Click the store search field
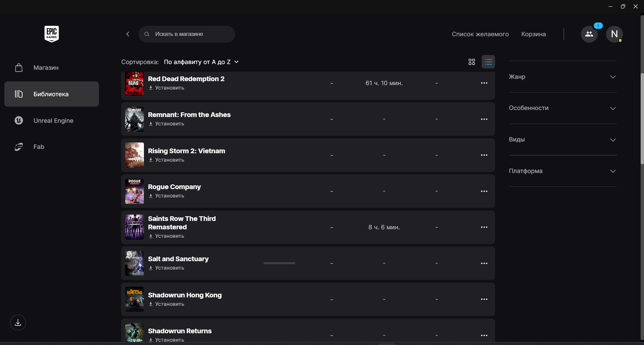The image size is (644, 345). [191, 34]
